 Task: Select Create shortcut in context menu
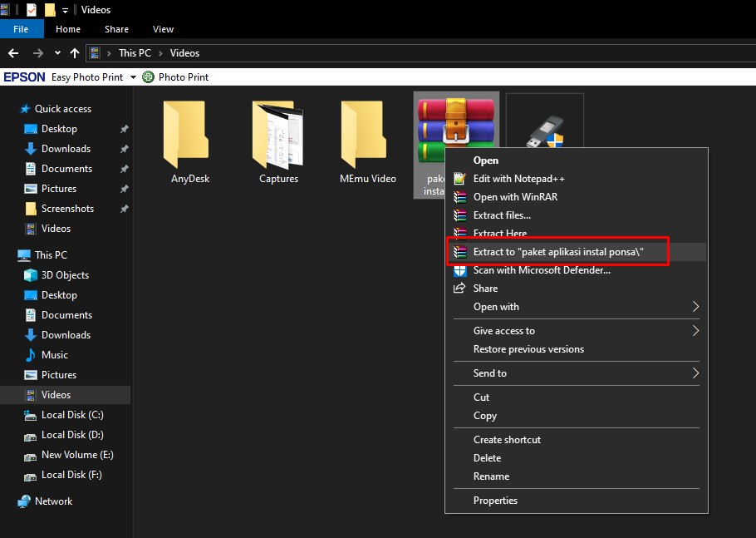click(576, 440)
